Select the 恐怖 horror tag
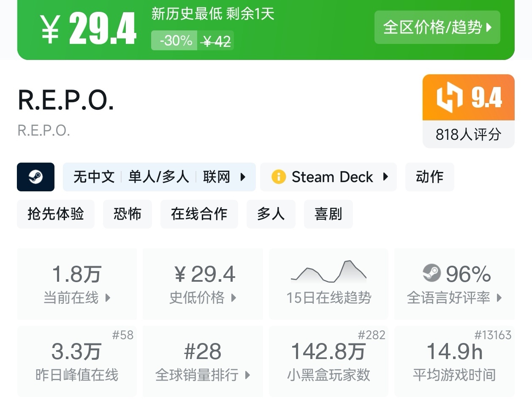This screenshot has width=532, height=400. click(x=127, y=214)
